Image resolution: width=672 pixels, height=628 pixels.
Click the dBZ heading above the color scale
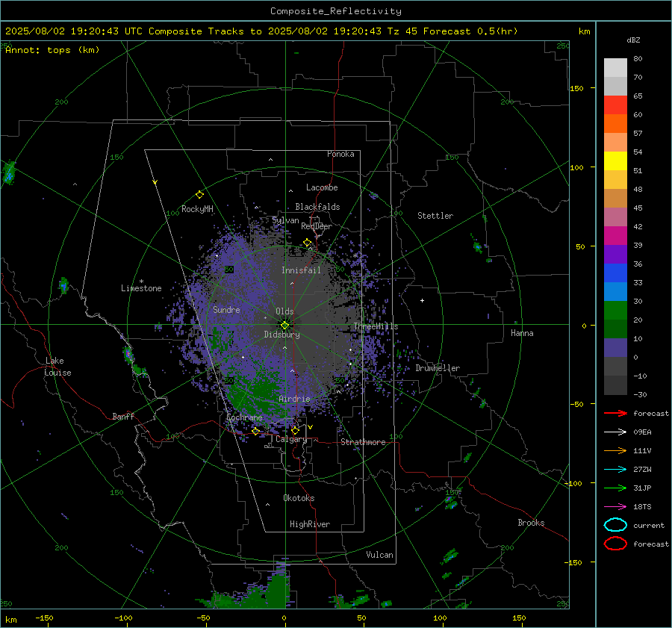click(x=633, y=40)
